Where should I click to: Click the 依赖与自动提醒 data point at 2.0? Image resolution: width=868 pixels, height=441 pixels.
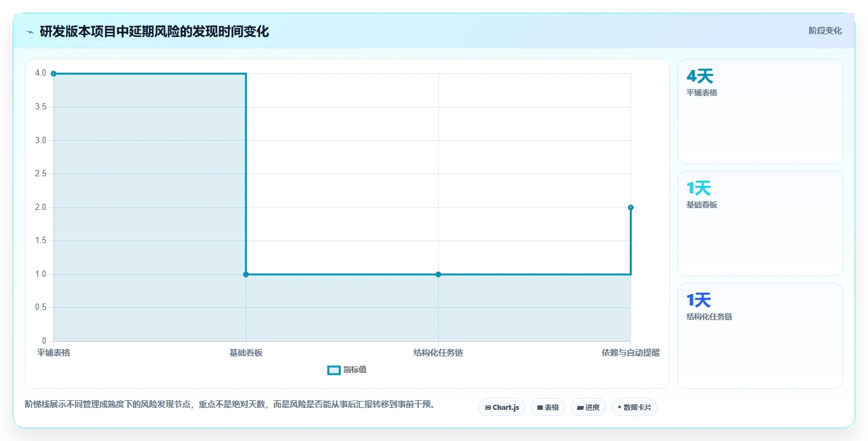coord(630,207)
